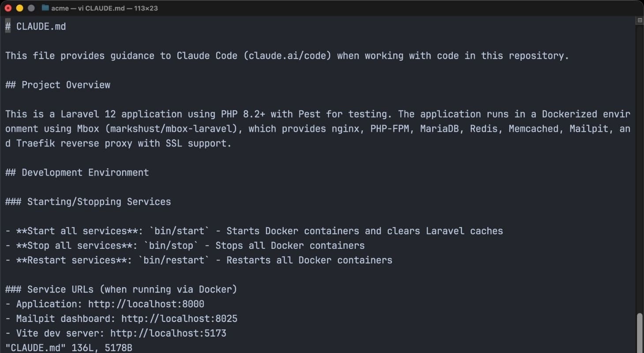Click the "### Starting/Stopping Services" heading
The width and height of the screenshot is (644, 353).
click(88, 202)
